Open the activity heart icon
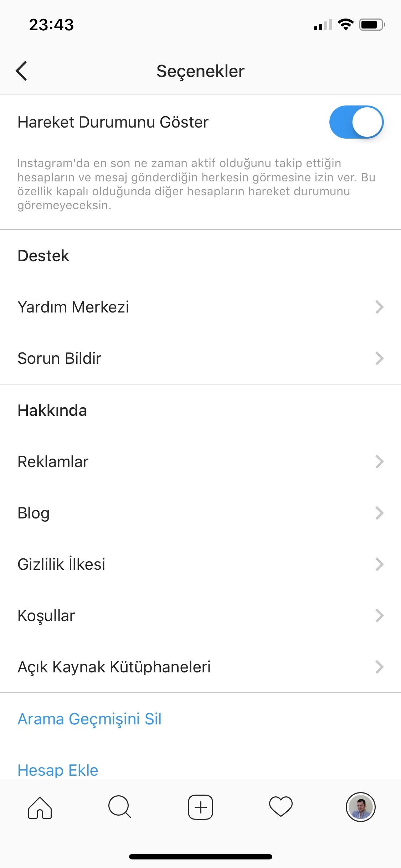This screenshot has width=401, height=868. 281,807
